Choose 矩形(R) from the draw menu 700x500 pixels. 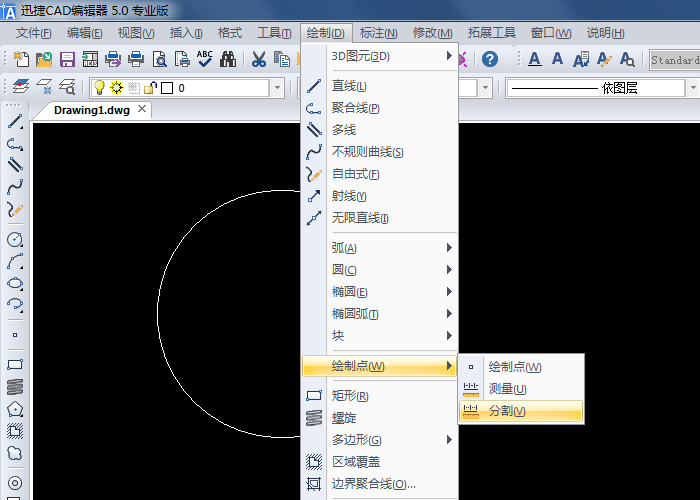(380, 396)
